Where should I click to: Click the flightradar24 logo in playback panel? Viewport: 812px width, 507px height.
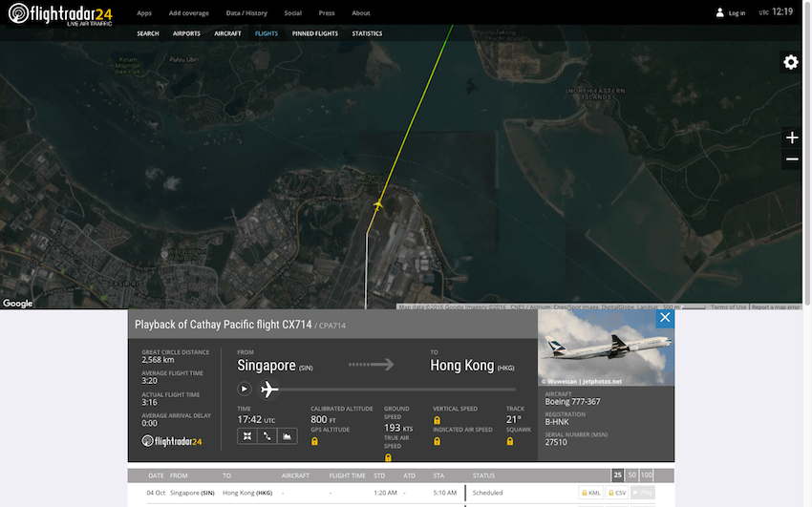pyautogui.click(x=172, y=441)
